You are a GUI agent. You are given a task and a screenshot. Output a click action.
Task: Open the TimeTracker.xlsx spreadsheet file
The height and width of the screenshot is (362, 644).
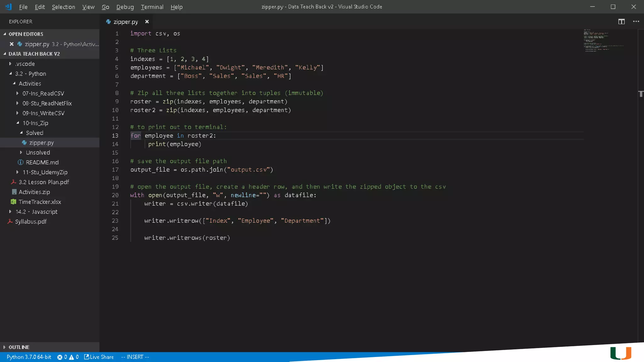40,202
